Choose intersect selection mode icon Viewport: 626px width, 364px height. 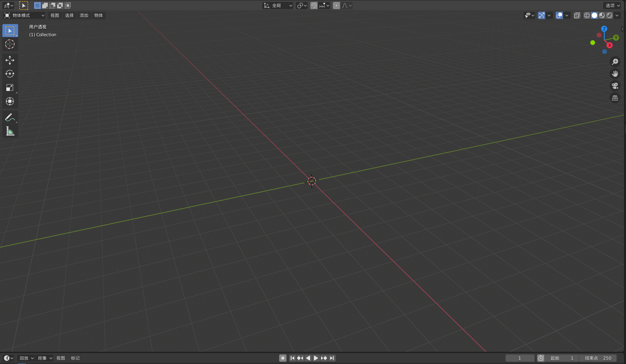(x=68, y=6)
